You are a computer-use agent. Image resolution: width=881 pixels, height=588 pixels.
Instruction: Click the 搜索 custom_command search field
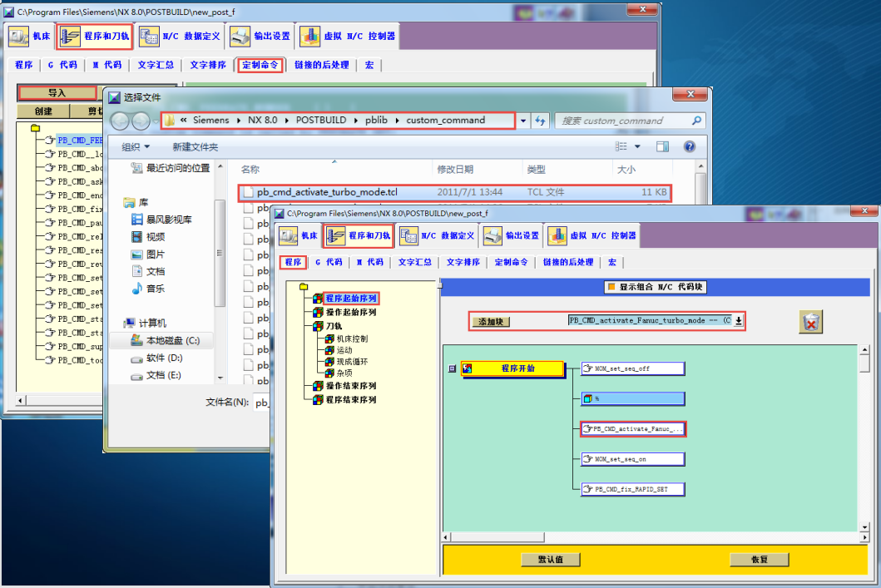click(629, 121)
